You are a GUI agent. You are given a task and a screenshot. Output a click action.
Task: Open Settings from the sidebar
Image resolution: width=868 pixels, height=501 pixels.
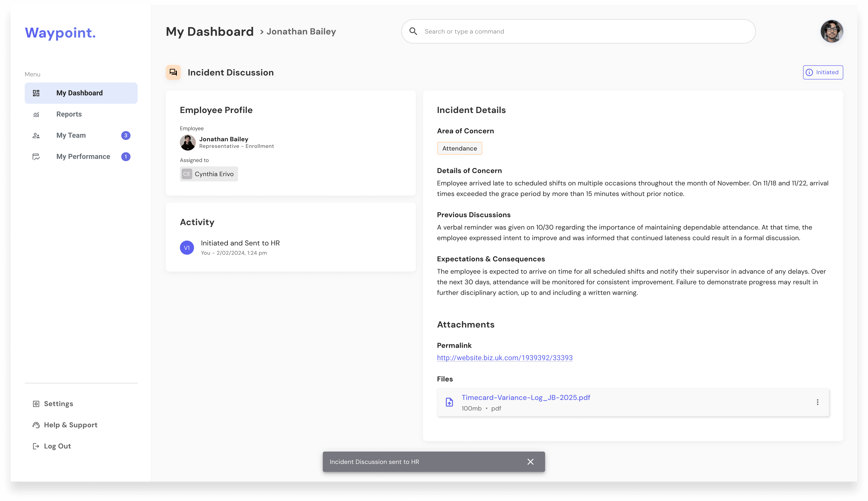click(58, 404)
